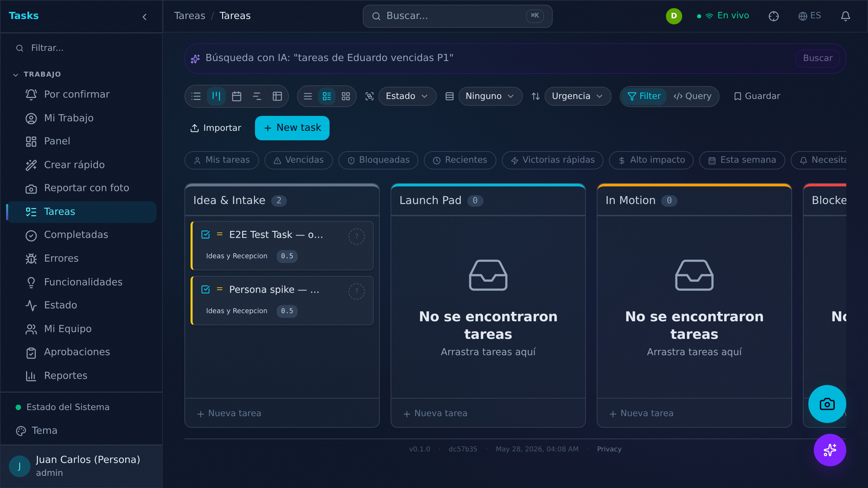868x488 pixels.
Task: Click Guardar view
Action: pos(757,96)
